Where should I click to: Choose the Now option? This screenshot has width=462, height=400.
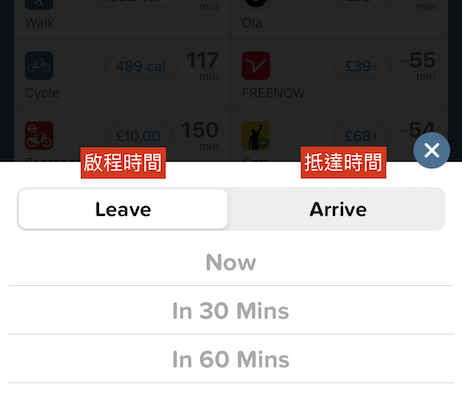point(231,262)
